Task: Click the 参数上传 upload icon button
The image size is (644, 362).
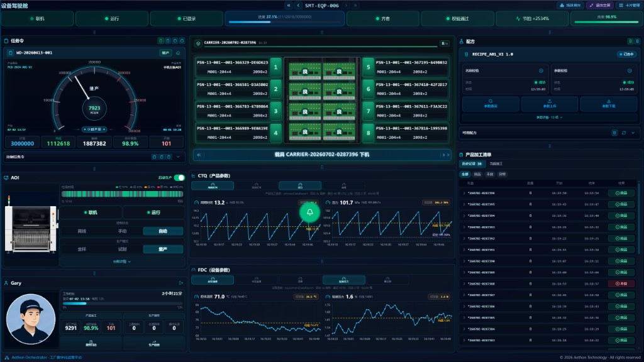Action: click(x=550, y=104)
